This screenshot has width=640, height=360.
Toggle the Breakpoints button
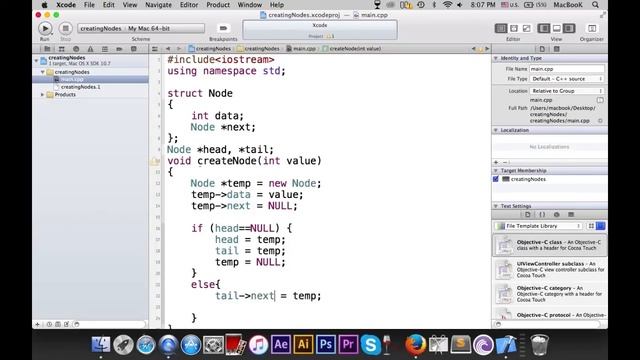(x=223, y=28)
